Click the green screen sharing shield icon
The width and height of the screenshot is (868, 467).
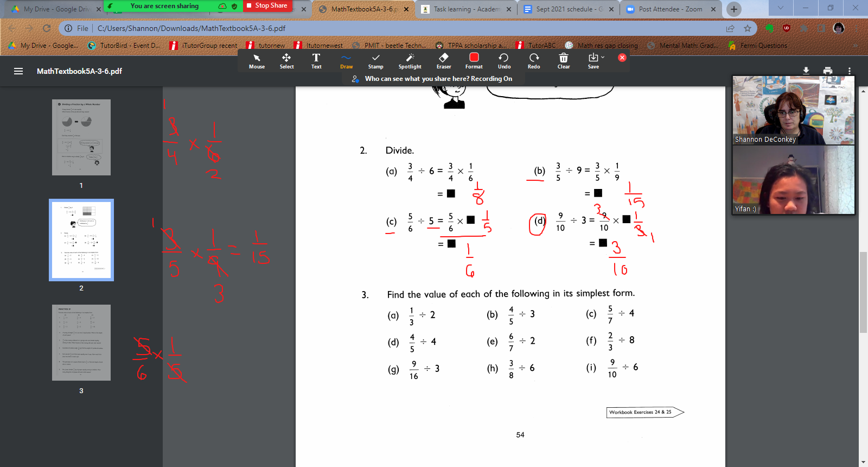tap(234, 6)
